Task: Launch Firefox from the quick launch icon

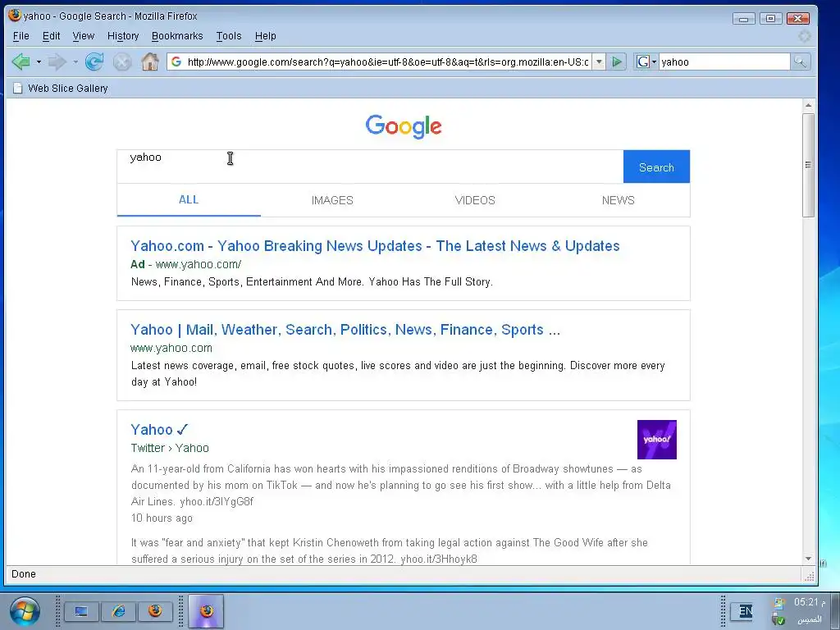Action: (x=155, y=611)
